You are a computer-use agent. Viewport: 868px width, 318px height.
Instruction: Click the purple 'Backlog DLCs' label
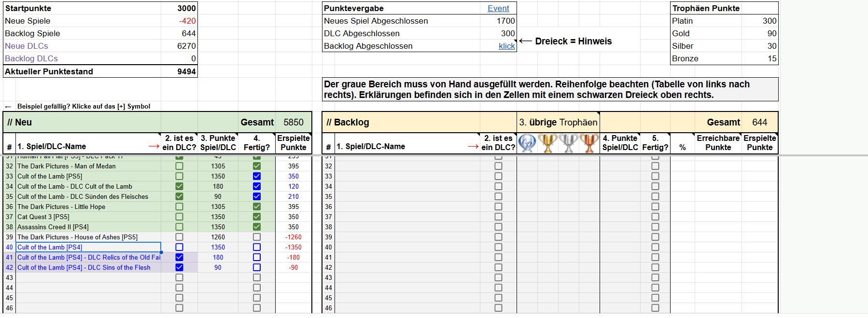coord(31,58)
